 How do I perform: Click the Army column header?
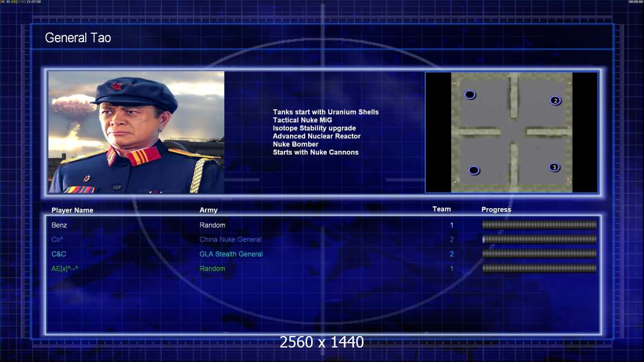(x=208, y=210)
